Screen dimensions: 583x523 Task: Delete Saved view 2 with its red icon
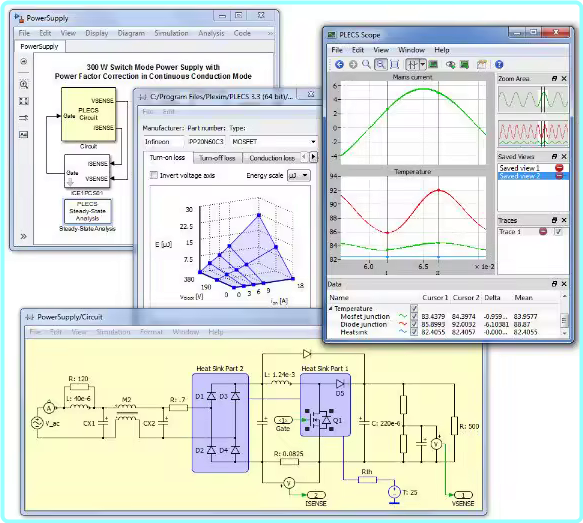tap(559, 176)
